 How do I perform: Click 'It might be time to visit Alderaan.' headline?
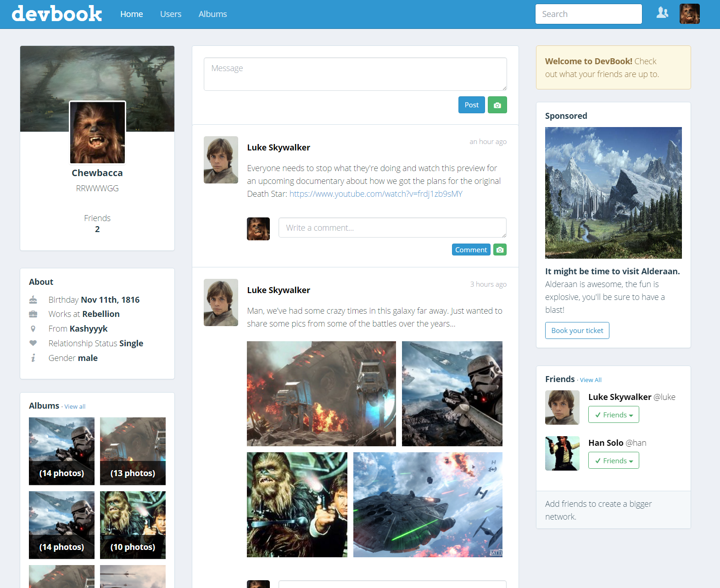613,272
